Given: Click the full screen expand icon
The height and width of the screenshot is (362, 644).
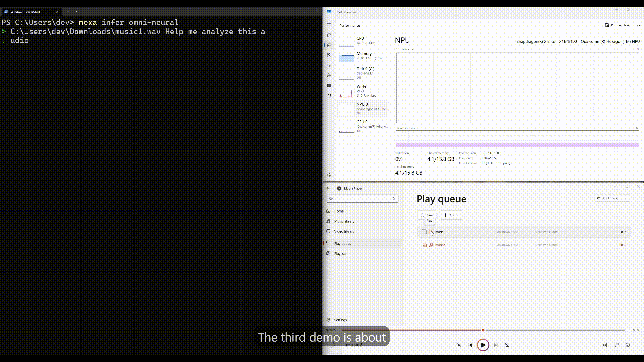Looking at the screenshot, I should coord(616,345).
